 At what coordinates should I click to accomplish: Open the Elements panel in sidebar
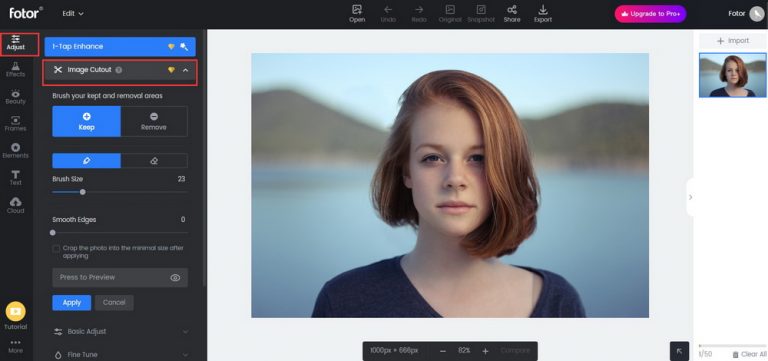click(x=16, y=150)
